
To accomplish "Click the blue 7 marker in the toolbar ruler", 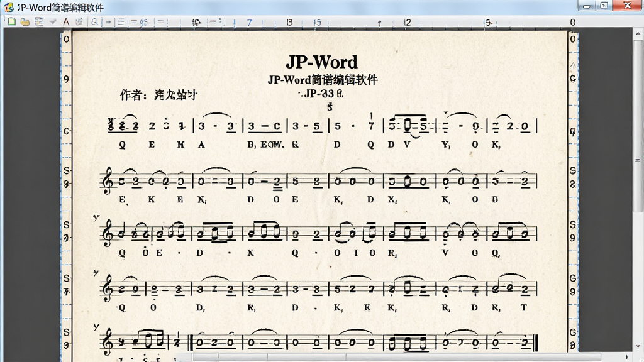I will click(x=249, y=22).
